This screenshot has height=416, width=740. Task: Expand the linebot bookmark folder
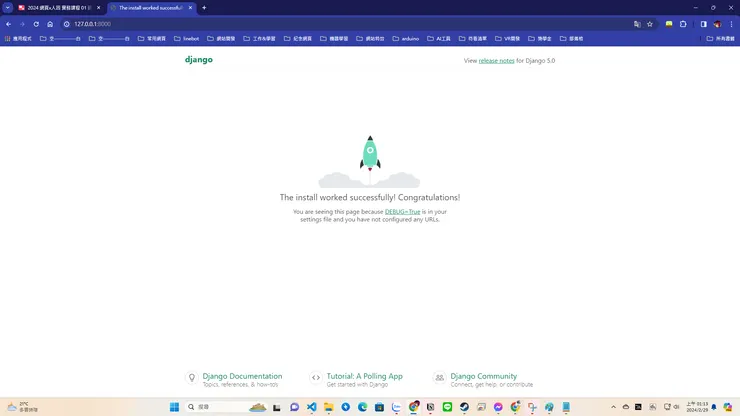[x=186, y=39]
